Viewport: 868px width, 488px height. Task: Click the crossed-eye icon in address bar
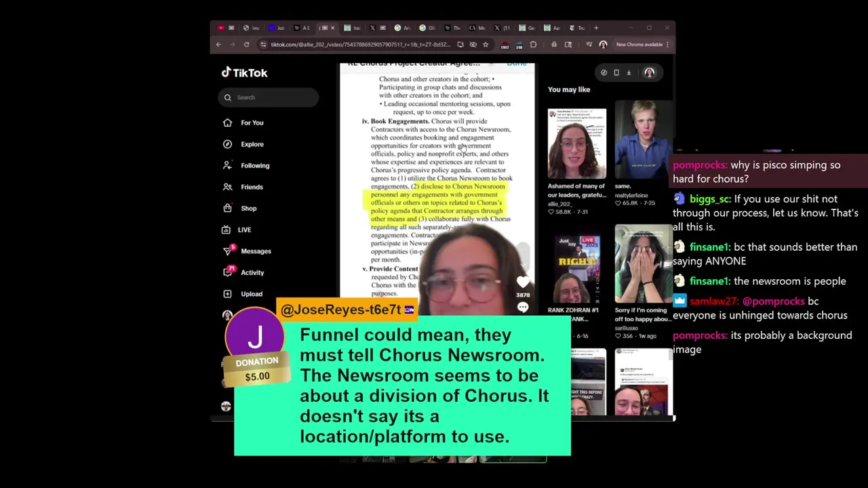(473, 45)
